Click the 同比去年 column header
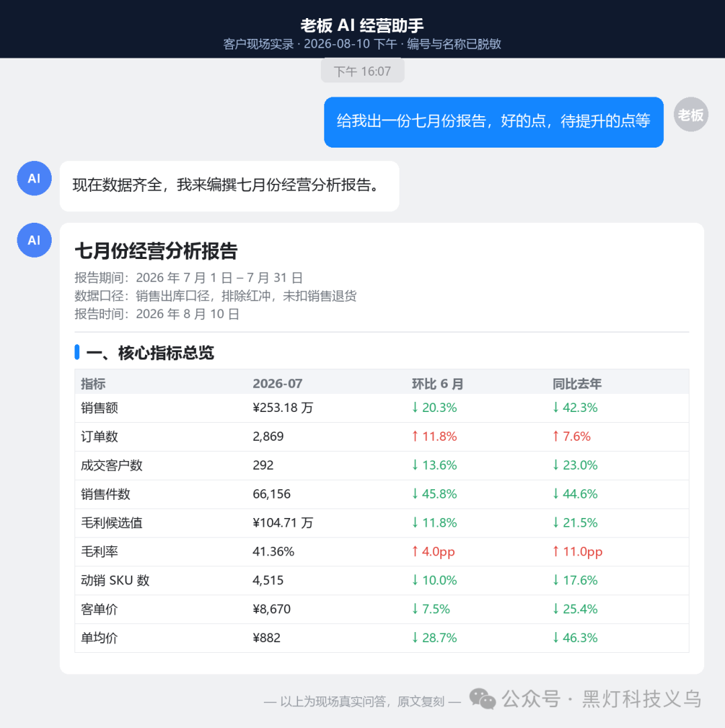The width and height of the screenshot is (725, 728). coord(577,384)
